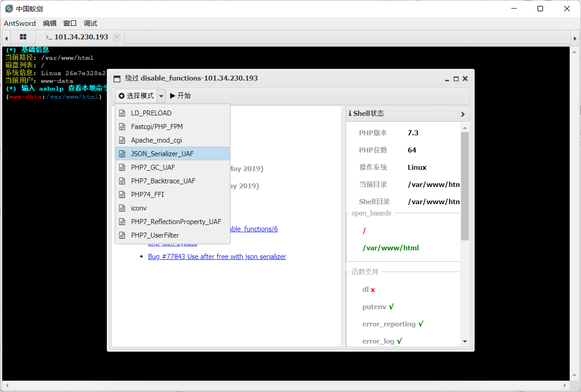Minimize the 中国蚁剑 main window
This screenshot has width=581, height=392.
514,9
